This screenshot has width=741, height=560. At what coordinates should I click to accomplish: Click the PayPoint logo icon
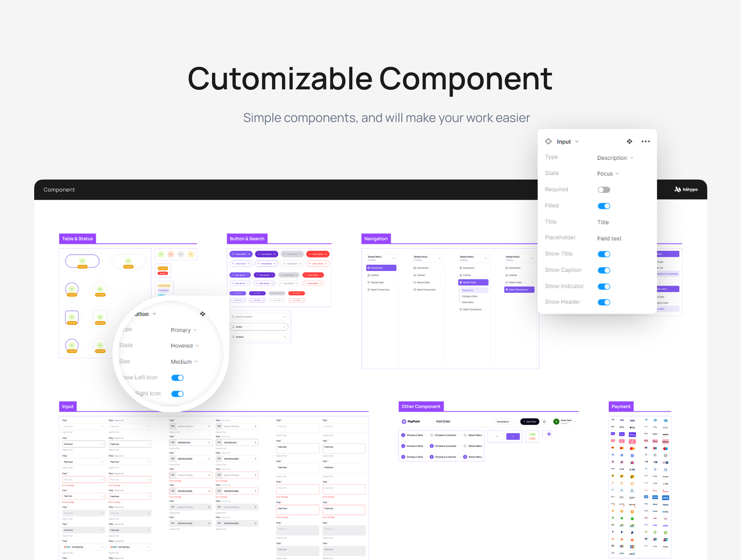(x=404, y=422)
